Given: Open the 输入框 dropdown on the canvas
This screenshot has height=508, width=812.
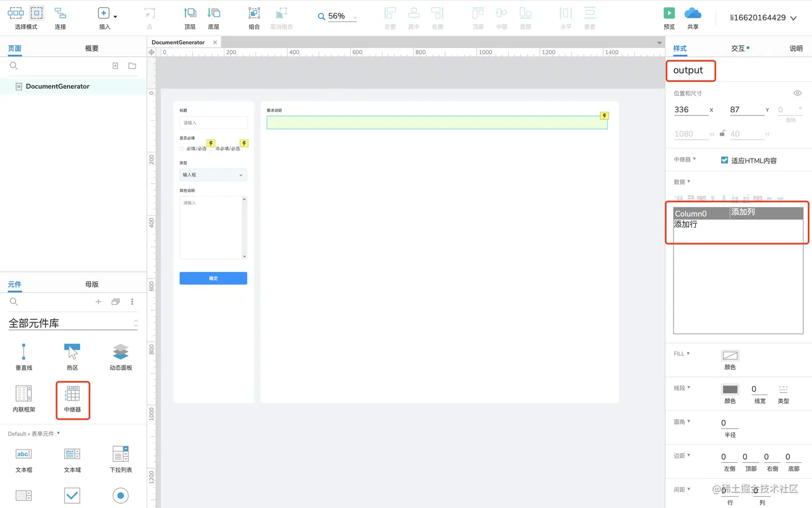Looking at the screenshot, I should coord(213,175).
